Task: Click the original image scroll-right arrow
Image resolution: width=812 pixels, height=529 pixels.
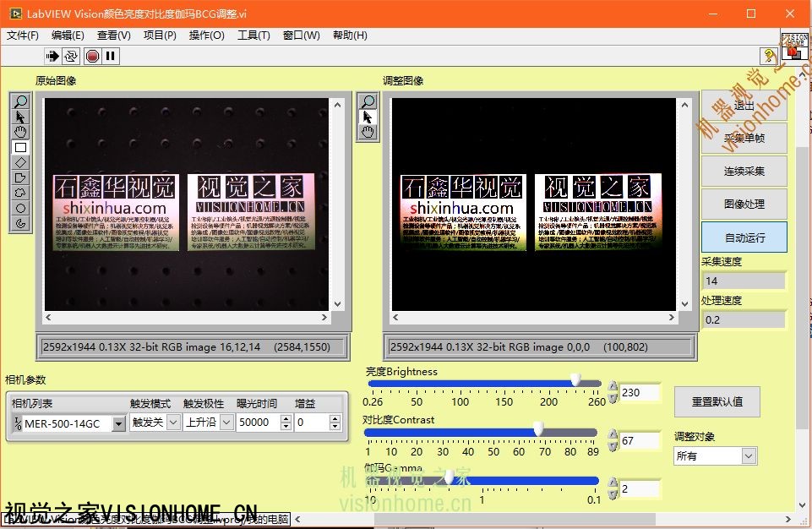Action: [x=324, y=317]
